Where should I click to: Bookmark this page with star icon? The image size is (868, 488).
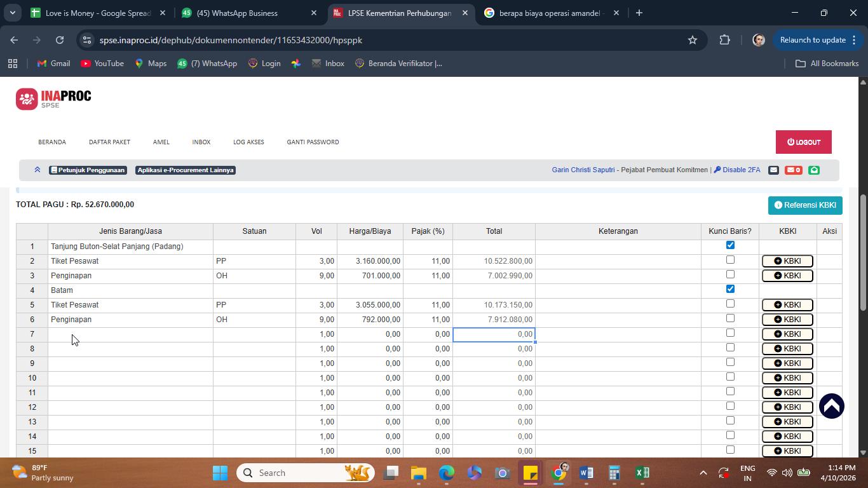693,40
